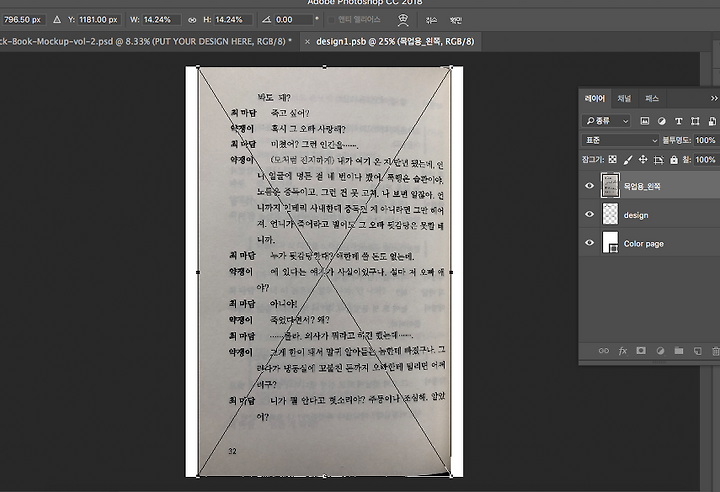Commit the transform with 확인 button
The height and width of the screenshot is (492, 720).
(456, 20)
